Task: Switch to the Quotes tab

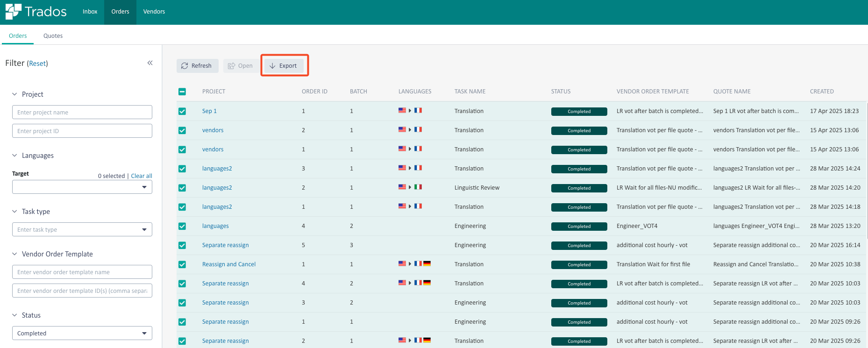Action: tap(53, 36)
